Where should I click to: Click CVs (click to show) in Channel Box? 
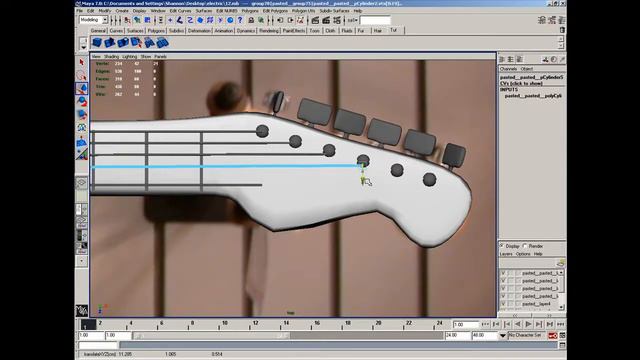[521, 83]
